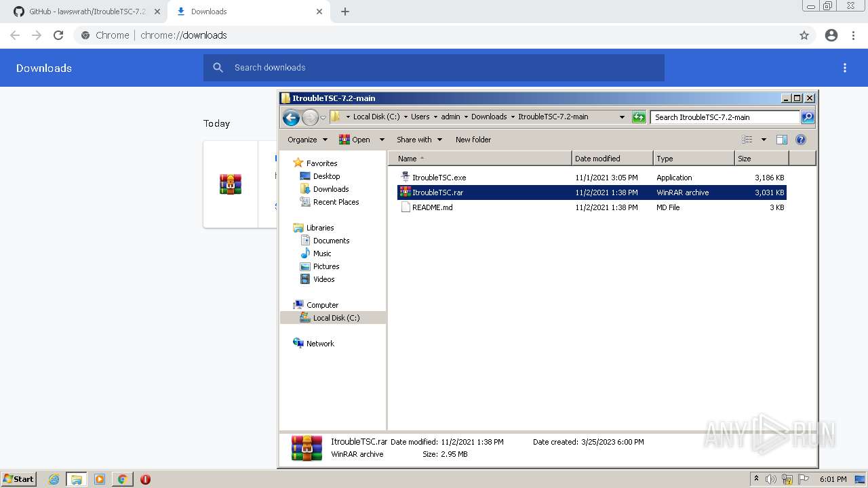The width and height of the screenshot is (868, 488).
Task: Open the Documents library
Action: [331, 241]
